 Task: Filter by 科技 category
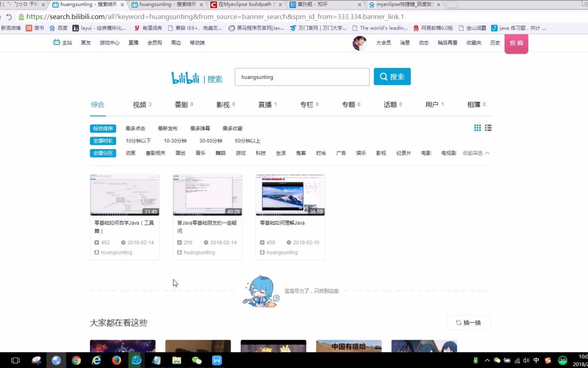click(261, 153)
